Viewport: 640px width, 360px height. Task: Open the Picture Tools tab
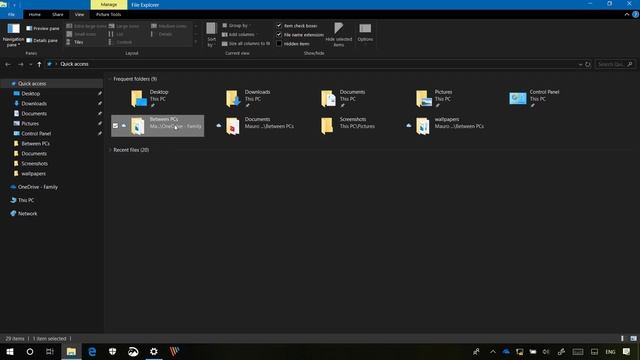click(109, 14)
